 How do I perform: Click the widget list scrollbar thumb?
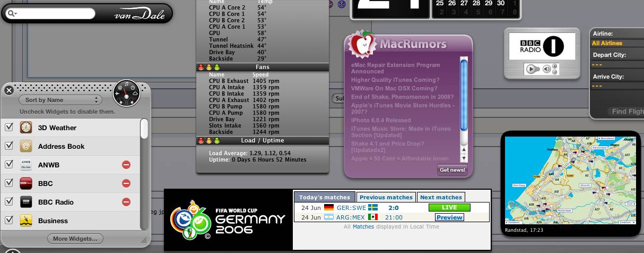[144, 129]
